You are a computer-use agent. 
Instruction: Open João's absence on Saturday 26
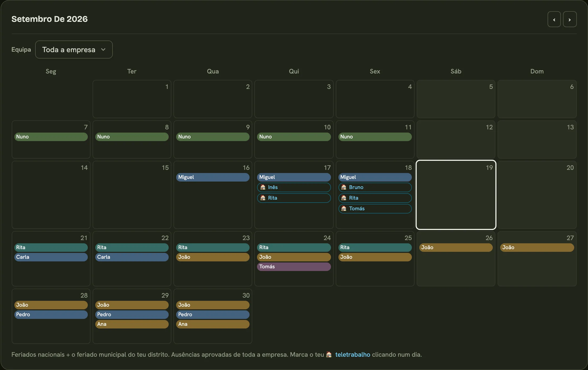tap(456, 247)
